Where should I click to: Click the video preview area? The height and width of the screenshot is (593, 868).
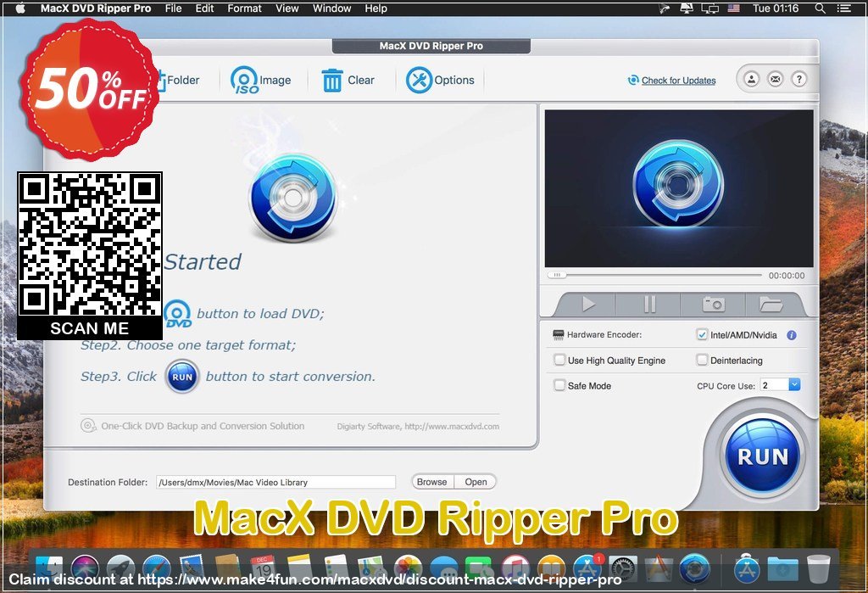[x=679, y=188]
